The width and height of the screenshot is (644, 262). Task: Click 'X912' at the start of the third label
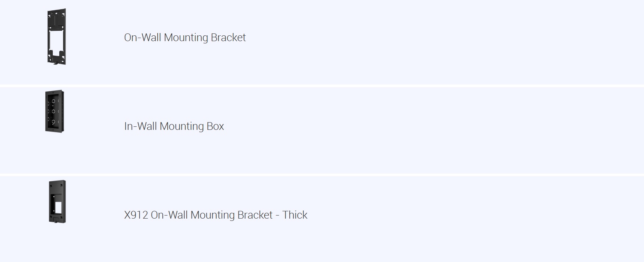pos(136,215)
